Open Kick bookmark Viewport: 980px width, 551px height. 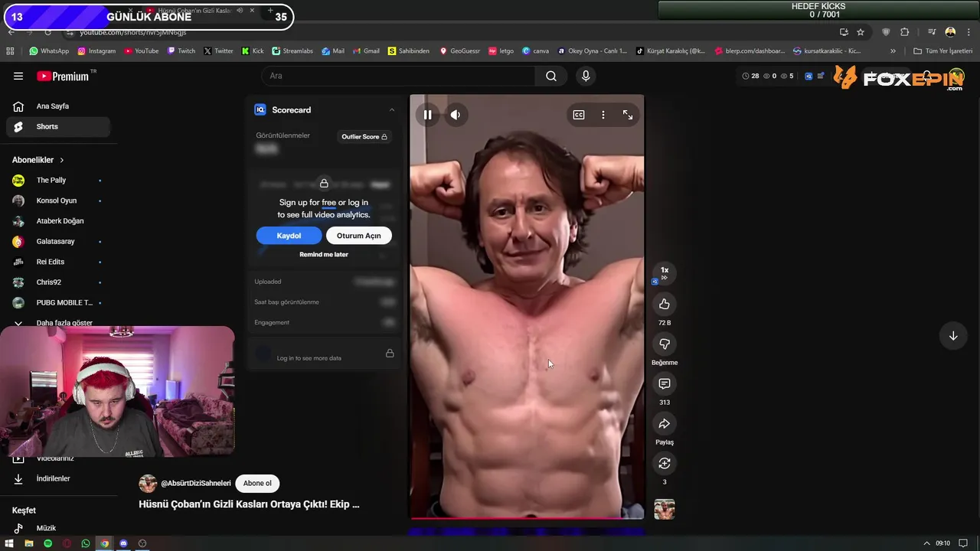[x=253, y=51]
